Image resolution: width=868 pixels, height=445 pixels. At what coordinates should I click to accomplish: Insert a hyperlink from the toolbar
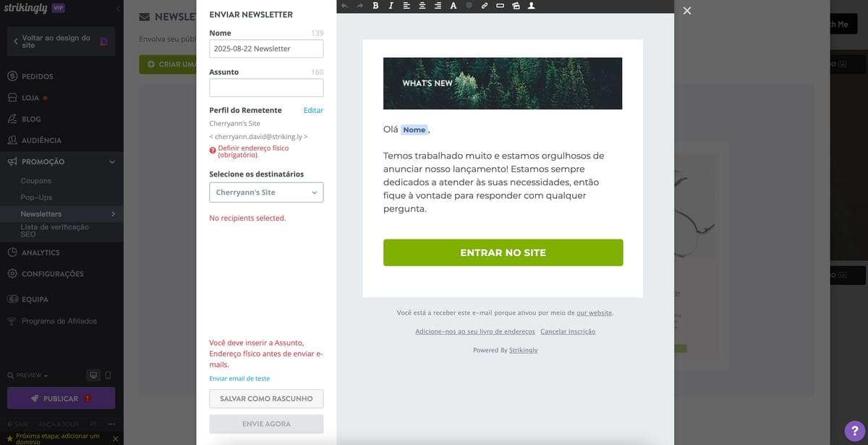tap(484, 6)
